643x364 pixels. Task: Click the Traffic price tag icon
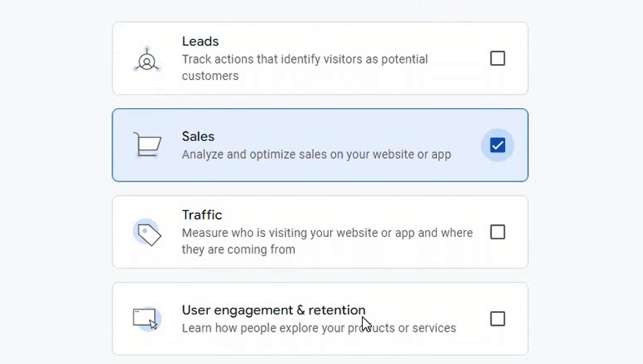pyautogui.click(x=148, y=232)
